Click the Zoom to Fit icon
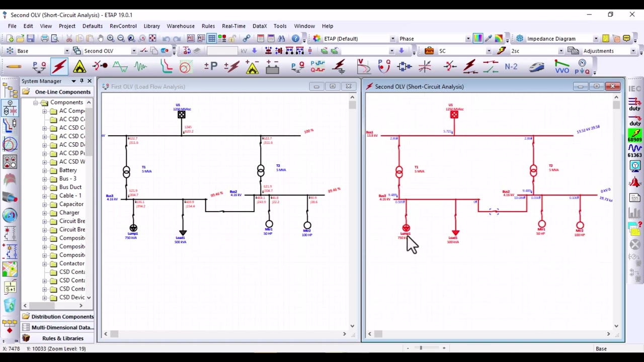644x362 pixels. point(152,39)
